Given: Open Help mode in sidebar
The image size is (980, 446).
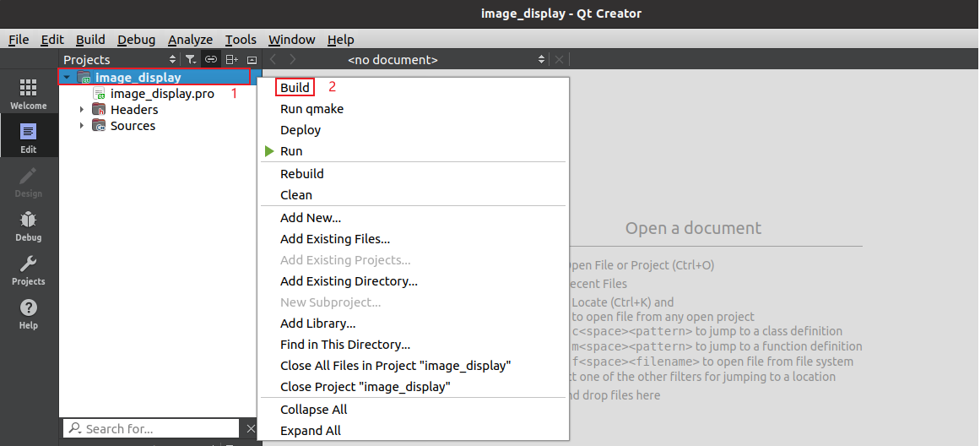Looking at the screenshot, I should [x=28, y=314].
